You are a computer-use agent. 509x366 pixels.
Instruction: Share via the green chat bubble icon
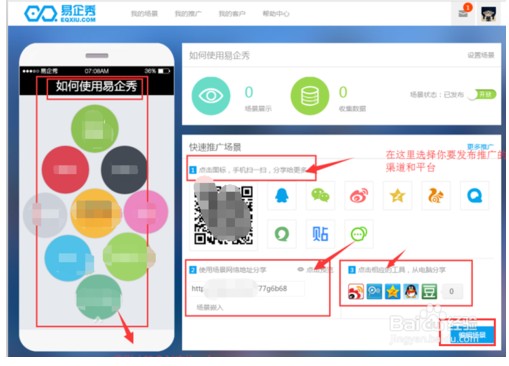pos(359,234)
